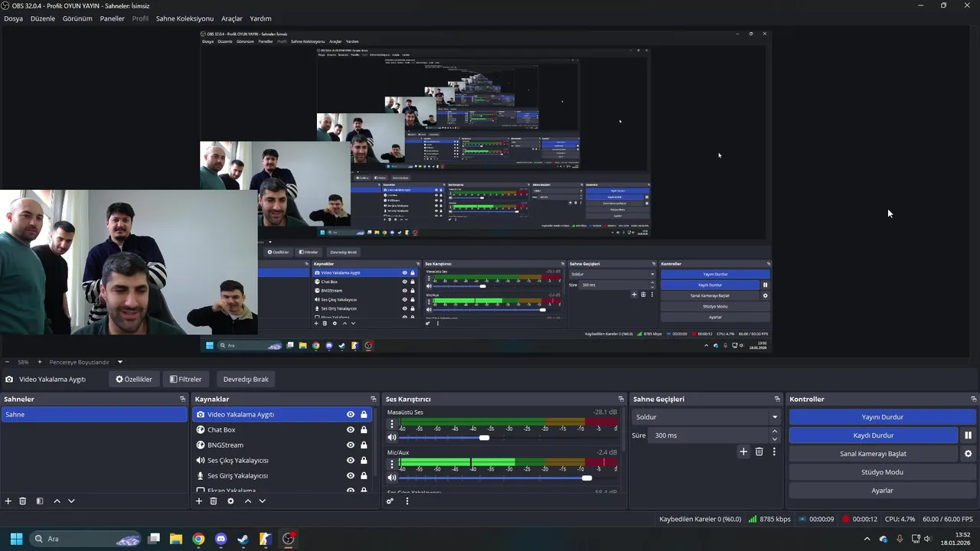Increase Süre duration with up arrow

(775, 432)
